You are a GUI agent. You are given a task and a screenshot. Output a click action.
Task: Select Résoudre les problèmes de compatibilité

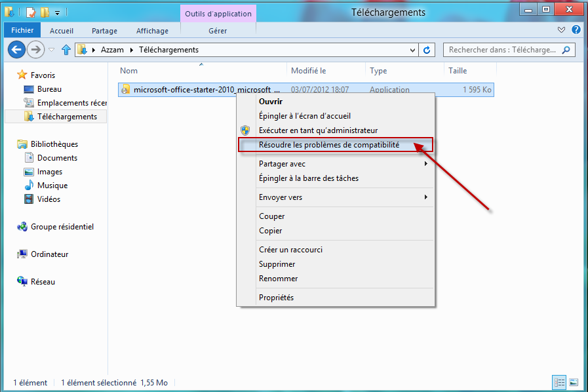pyautogui.click(x=328, y=145)
